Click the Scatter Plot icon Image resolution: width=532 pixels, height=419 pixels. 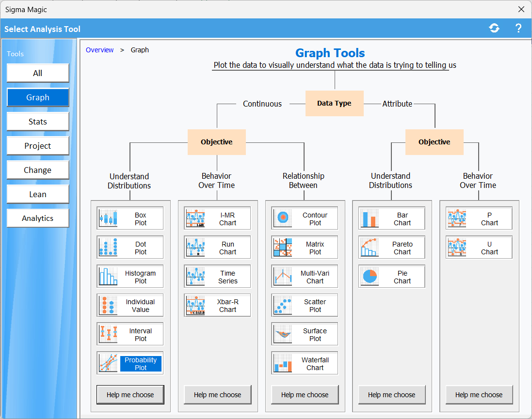pyautogui.click(x=283, y=306)
